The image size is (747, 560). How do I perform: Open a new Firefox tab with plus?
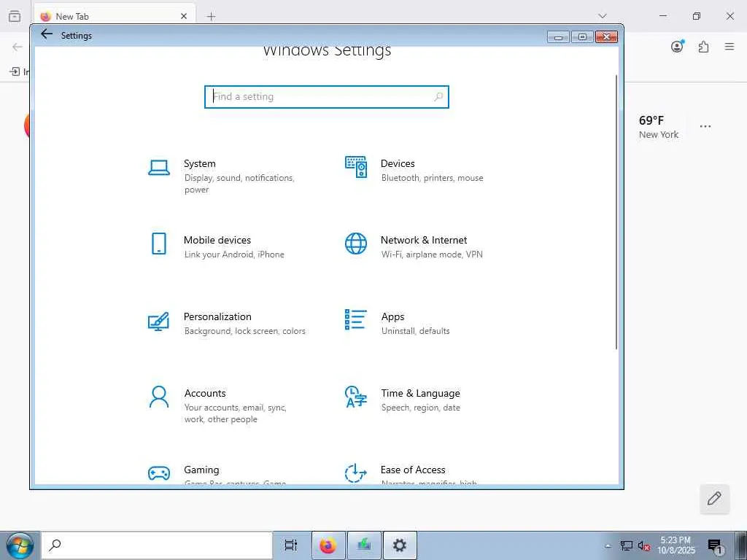tap(211, 17)
